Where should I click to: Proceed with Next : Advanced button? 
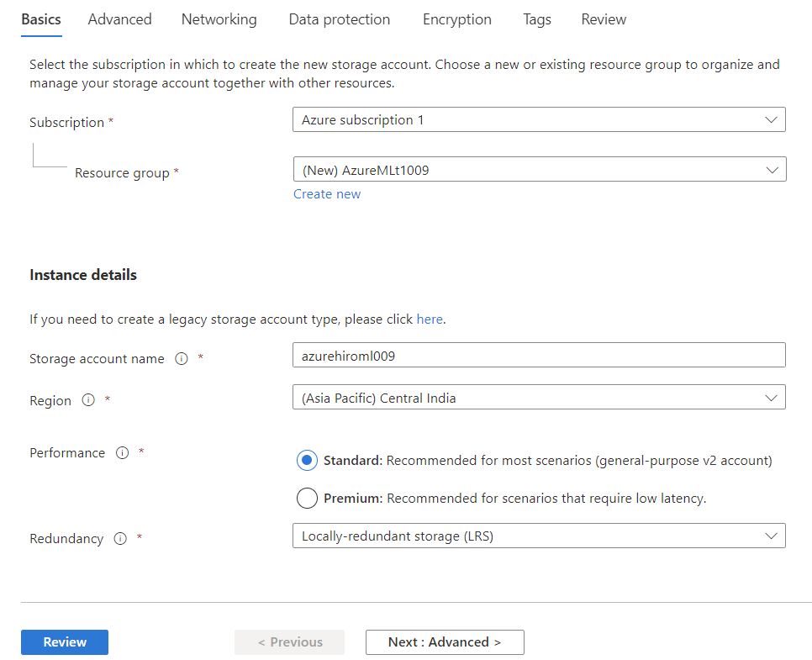pos(445,642)
